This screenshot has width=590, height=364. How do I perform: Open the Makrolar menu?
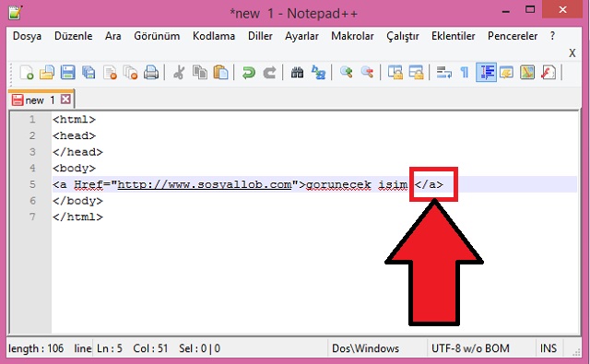point(352,36)
